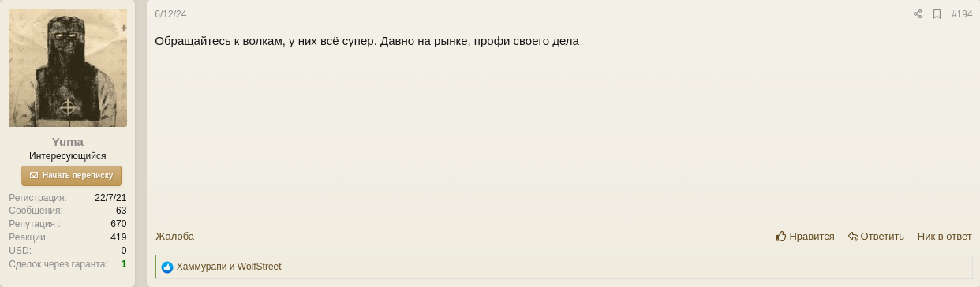
Task: Open WolfStreet's profile in reactions
Action: click(260, 266)
